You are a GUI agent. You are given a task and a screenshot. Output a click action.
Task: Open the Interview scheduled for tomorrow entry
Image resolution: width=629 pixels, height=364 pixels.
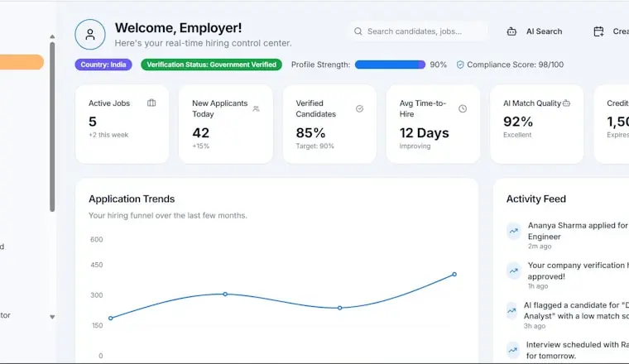click(568, 351)
